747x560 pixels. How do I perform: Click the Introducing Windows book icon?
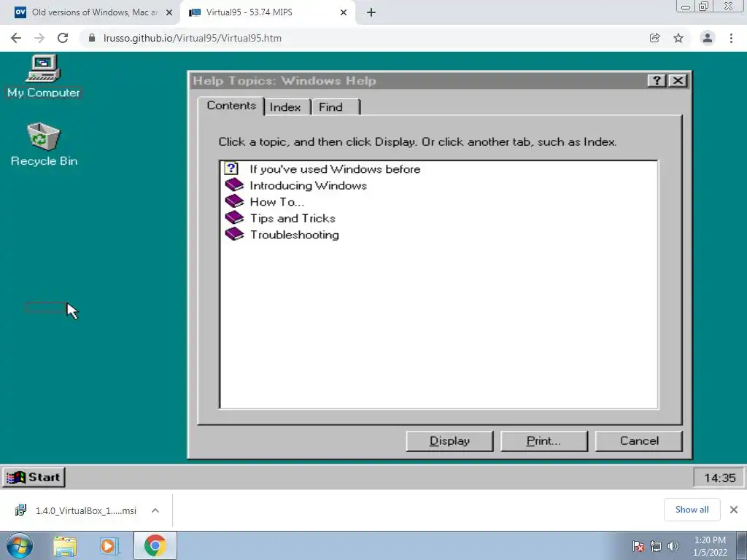tap(234, 184)
